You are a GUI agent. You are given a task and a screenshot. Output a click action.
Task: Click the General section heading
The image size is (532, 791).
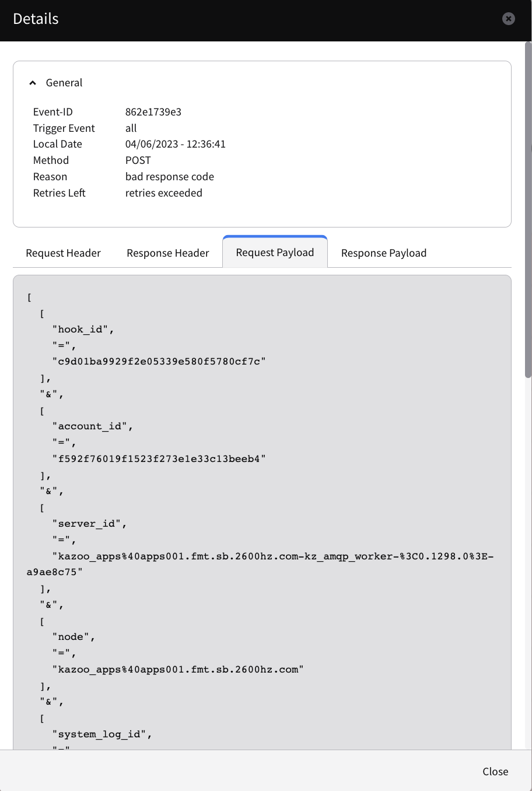point(64,83)
